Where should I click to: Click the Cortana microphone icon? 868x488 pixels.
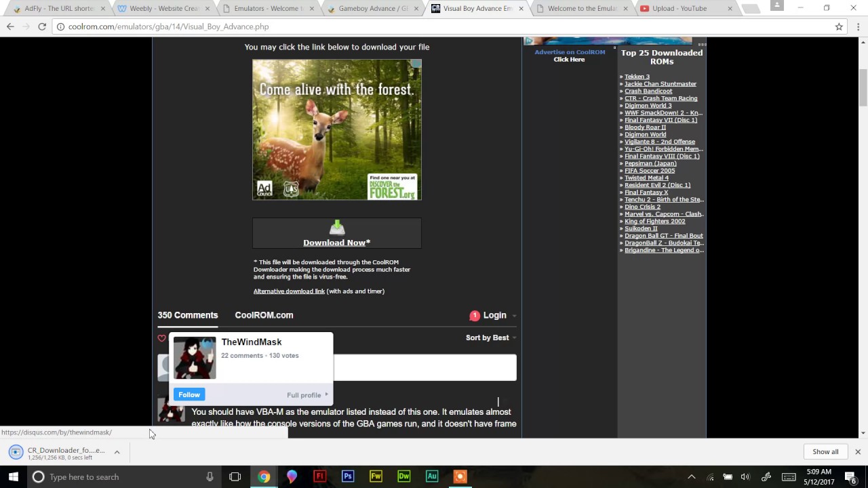click(210, 476)
